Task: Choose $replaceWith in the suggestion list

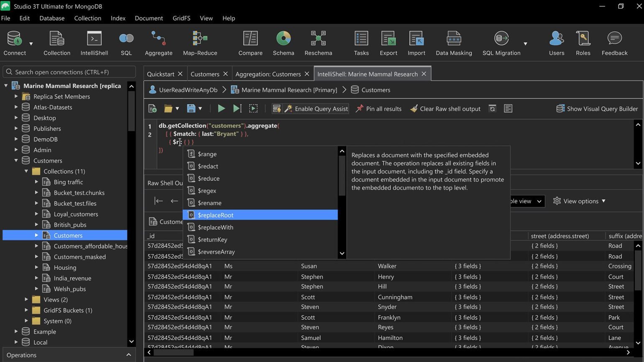Action: point(260,227)
